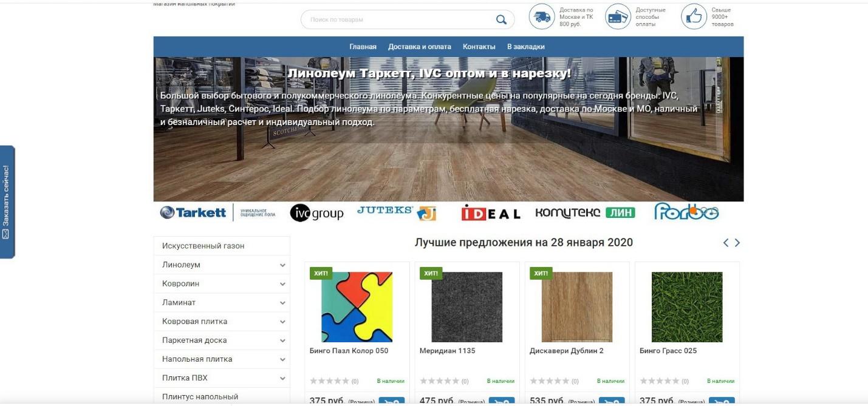868x406 pixels.
Task: Click the Лучшие предложения на 28 января heading
Action: pyautogui.click(x=524, y=243)
